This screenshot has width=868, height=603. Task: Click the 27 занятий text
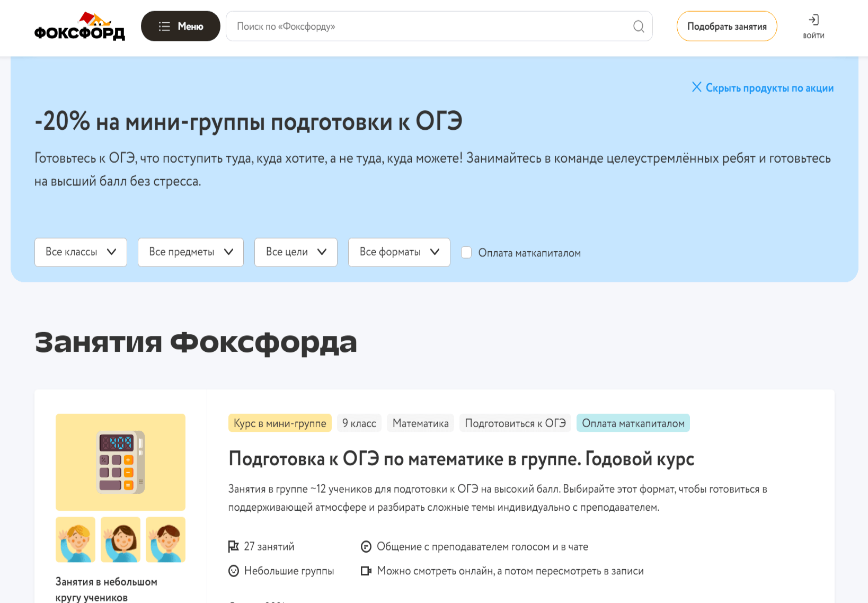[x=269, y=546]
